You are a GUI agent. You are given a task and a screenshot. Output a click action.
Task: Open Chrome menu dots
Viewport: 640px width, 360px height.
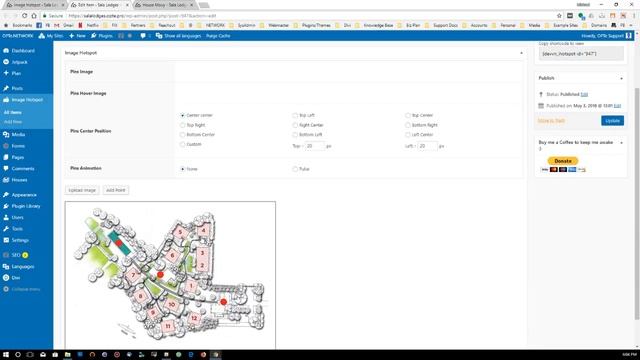tap(635, 16)
